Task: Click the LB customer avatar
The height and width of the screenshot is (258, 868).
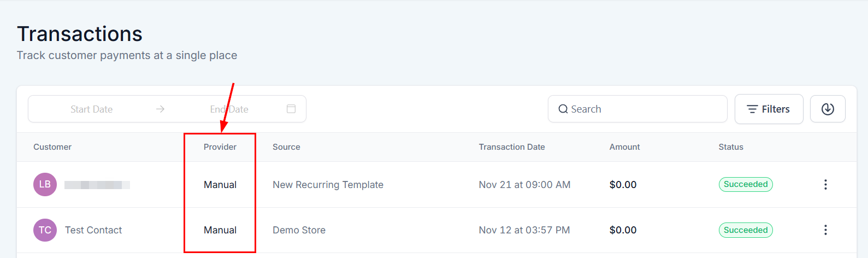Action: point(45,185)
